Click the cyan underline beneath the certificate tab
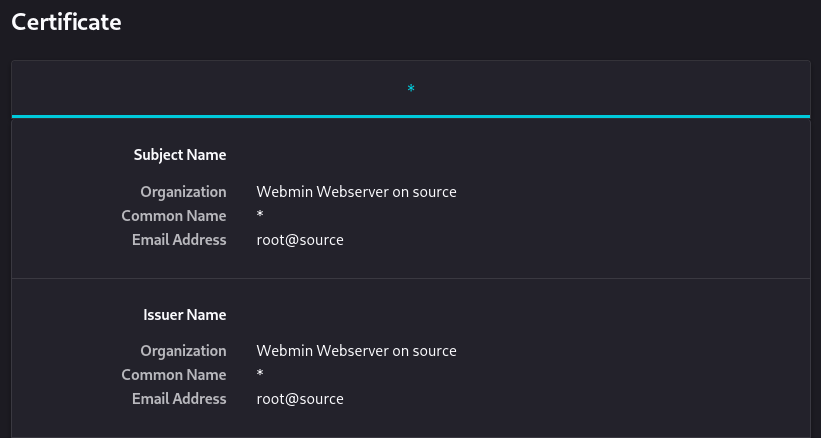 [x=410, y=116]
